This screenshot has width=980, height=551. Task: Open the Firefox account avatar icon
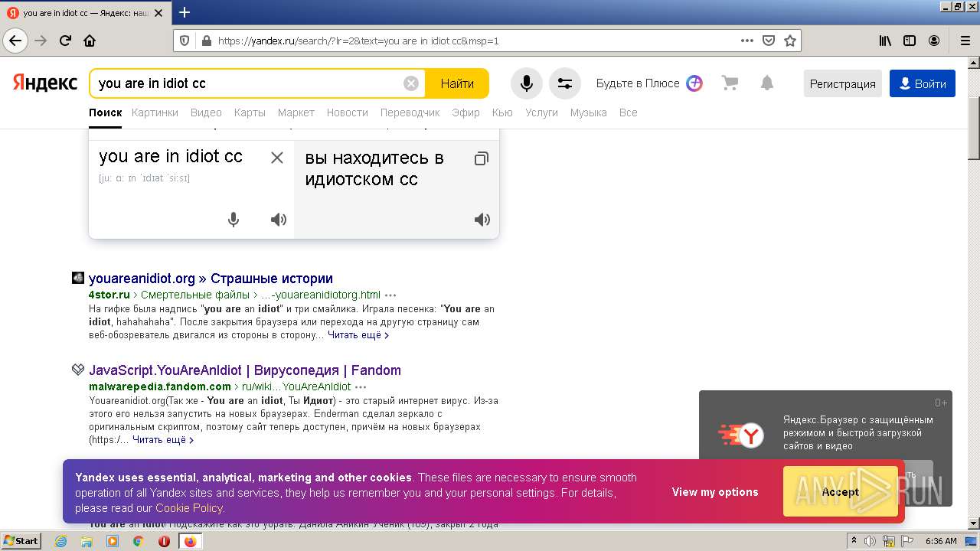click(x=934, y=41)
